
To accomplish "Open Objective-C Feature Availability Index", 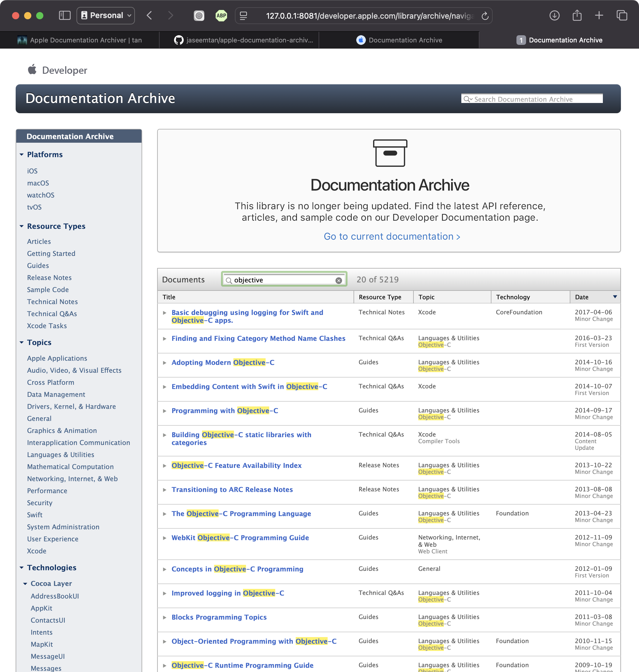I will [x=236, y=465].
